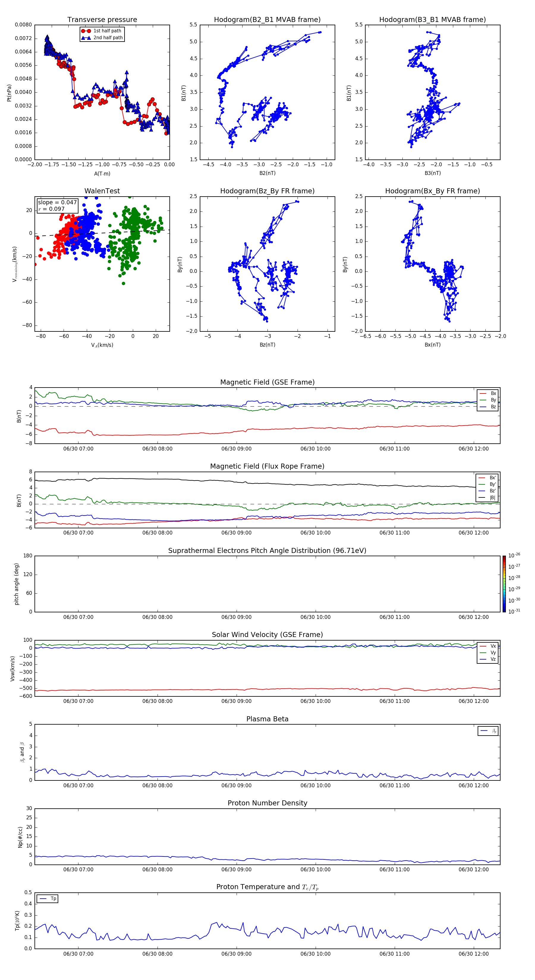Screen dimensions: 535x980
Task: Click the "V_A(km/s)" x-axis label
Action: (x=102, y=345)
